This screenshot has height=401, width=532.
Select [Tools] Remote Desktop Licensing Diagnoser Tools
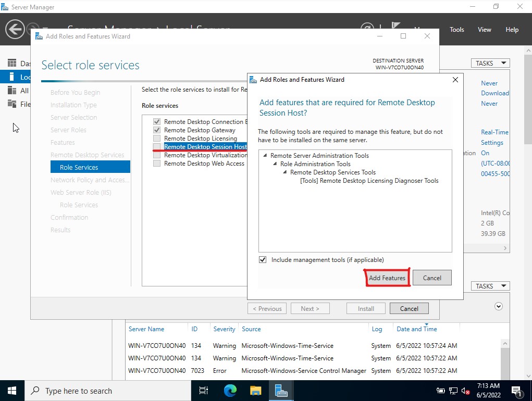(369, 181)
